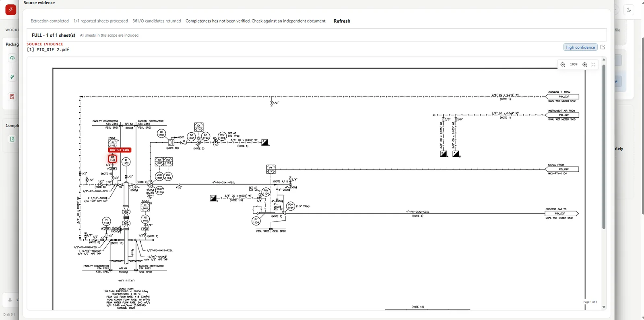Image resolution: width=644 pixels, height=320 pixels.
Task: Click the 'Page 1 of 1' indicator
Action: (x=590, y=302)
